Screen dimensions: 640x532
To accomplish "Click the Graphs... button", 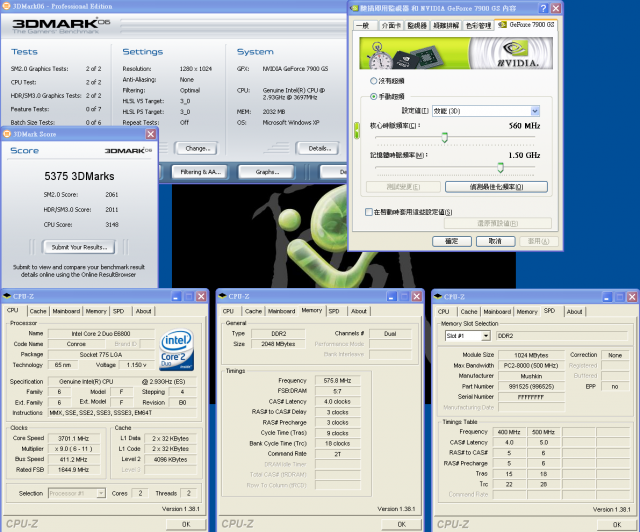I will pos(267,172).
